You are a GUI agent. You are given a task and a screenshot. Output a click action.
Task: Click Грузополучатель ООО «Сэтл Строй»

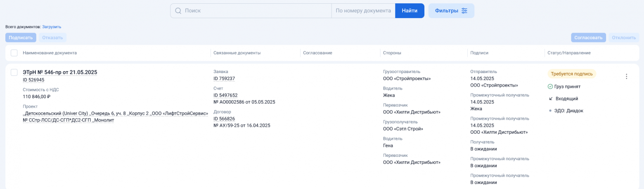pos(403,129)
